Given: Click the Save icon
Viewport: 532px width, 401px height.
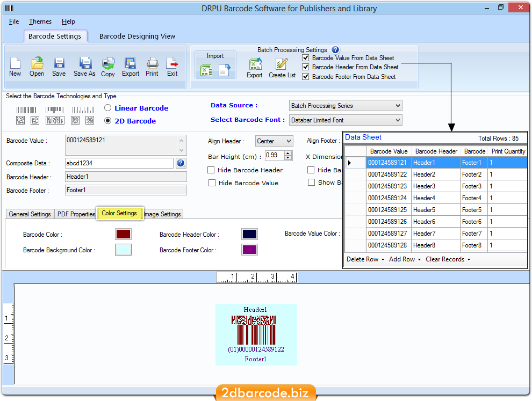Looking at the screenshot, I should pos(59,63).
